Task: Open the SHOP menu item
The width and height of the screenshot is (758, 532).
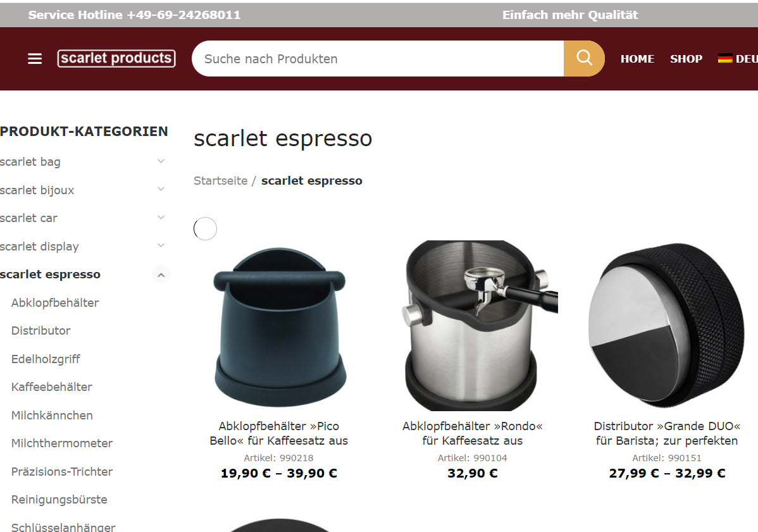Action: click(686, 59)
